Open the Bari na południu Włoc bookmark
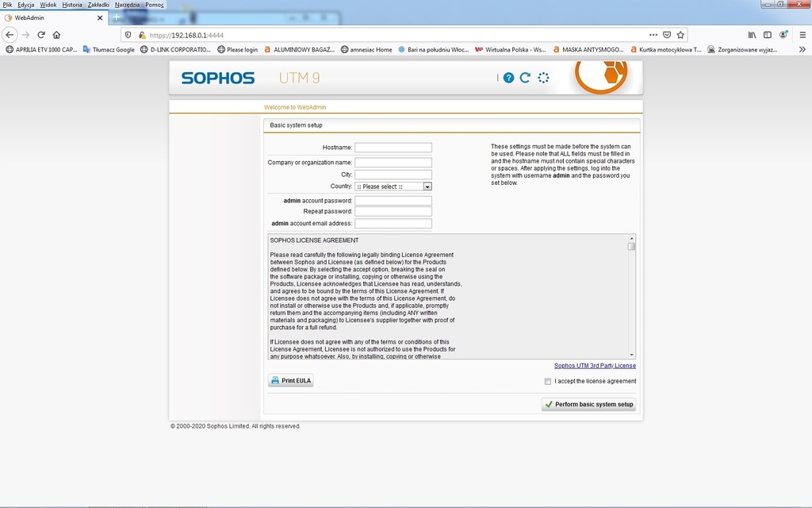 [434, 50]
